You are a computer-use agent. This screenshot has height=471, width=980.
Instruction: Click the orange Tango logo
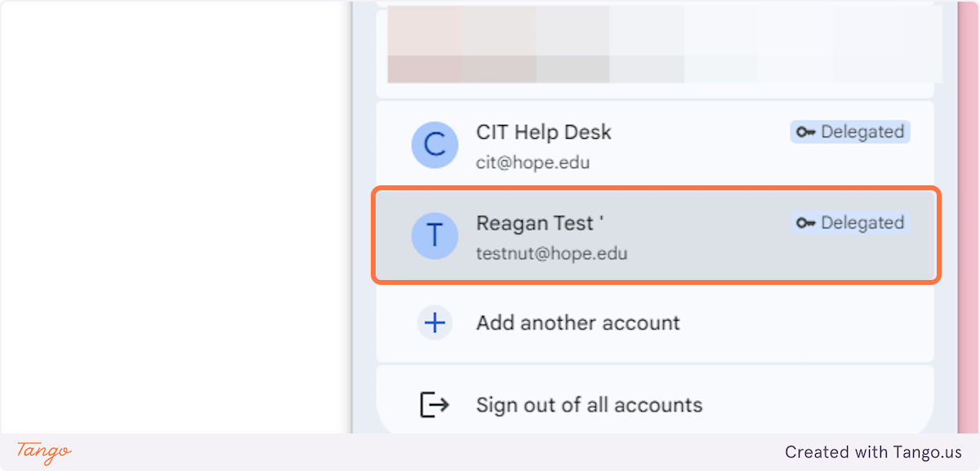(44, 451)
